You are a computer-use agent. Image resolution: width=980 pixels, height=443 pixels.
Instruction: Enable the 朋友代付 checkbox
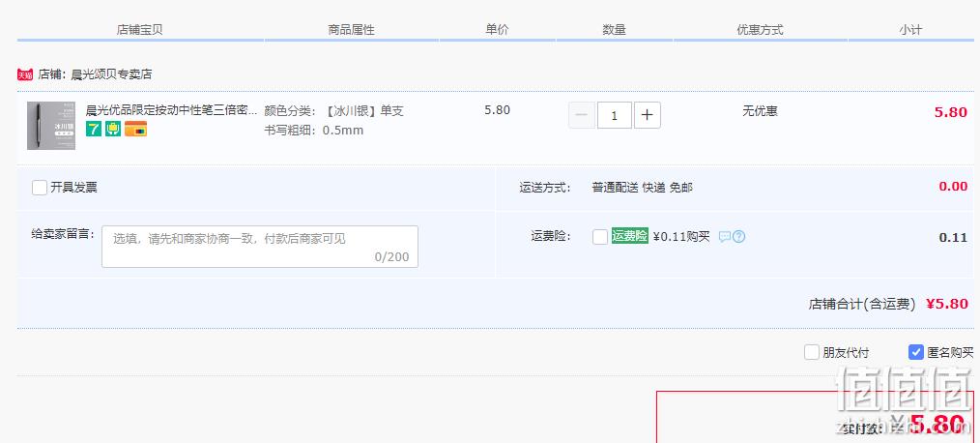point(812,352)
